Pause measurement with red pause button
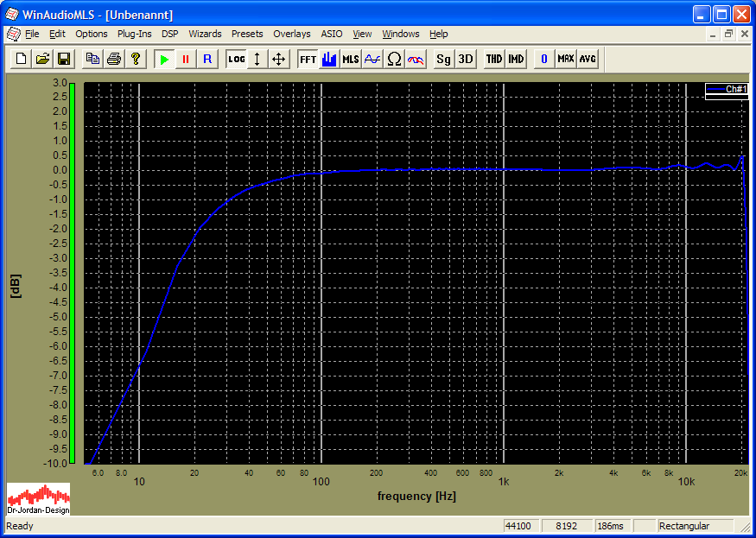756x538 pixels. 185,59
